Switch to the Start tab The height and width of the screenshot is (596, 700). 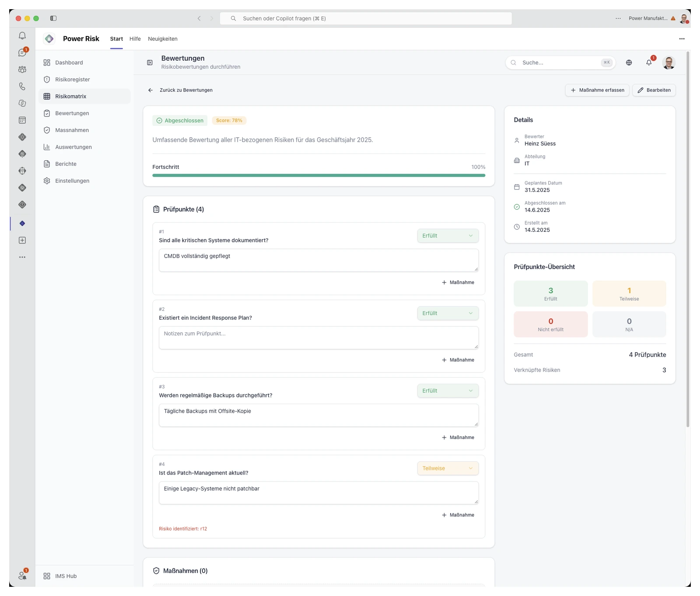(116, 39)
